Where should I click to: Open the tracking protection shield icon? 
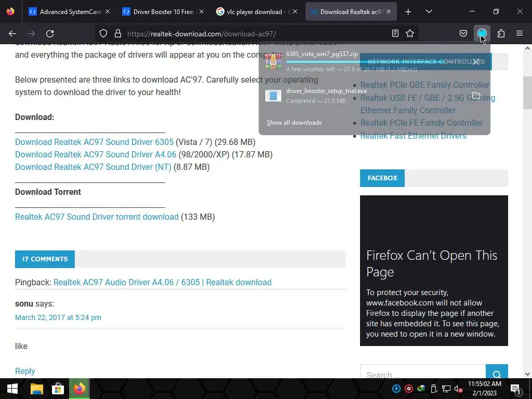(x=103, y=34)
